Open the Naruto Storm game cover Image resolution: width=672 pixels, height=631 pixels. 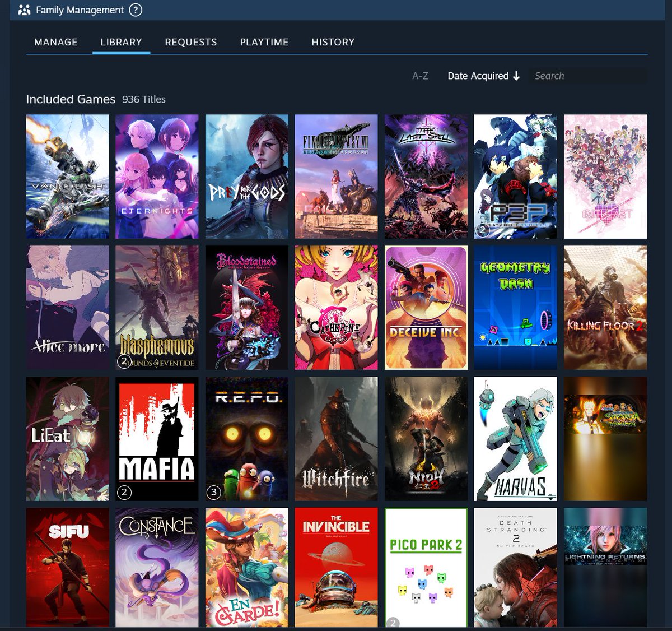tap(605, 439)
